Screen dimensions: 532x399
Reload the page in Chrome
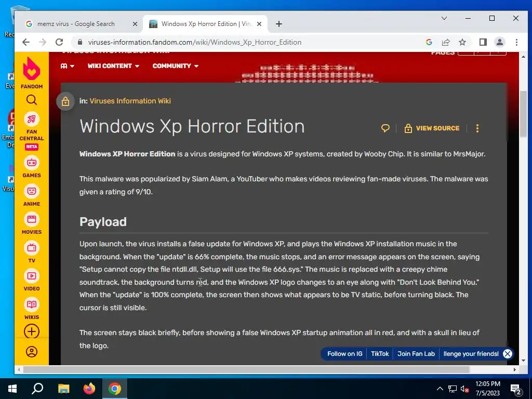coord(59,42)
